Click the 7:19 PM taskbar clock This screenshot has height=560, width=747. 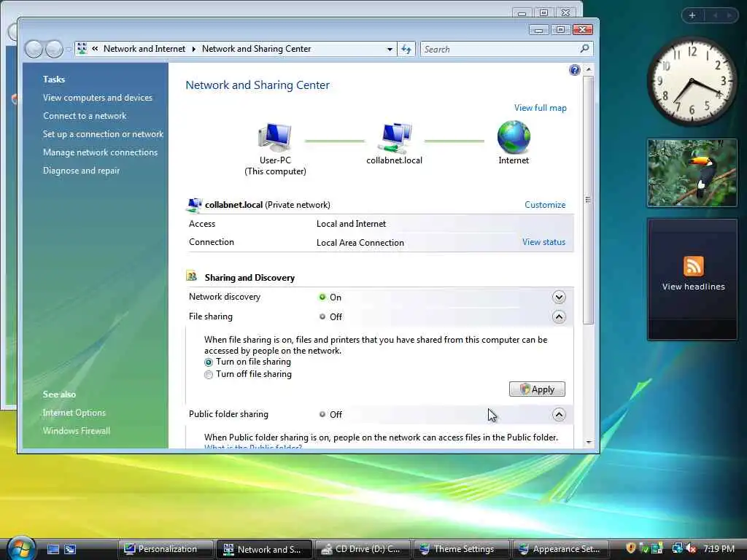[719, 548]
